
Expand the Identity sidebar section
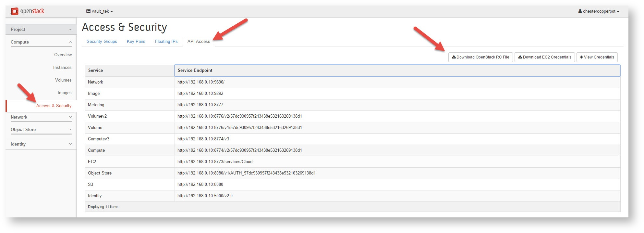41,144
